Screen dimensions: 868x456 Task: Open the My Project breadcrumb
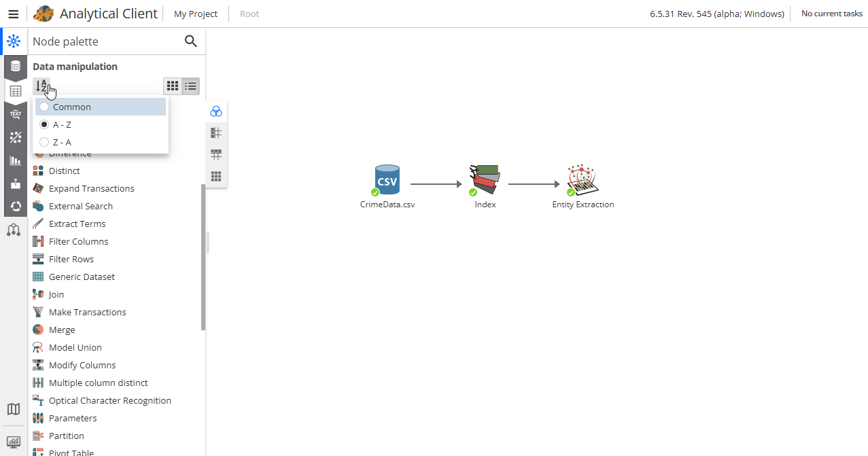[x=196, y=14]
